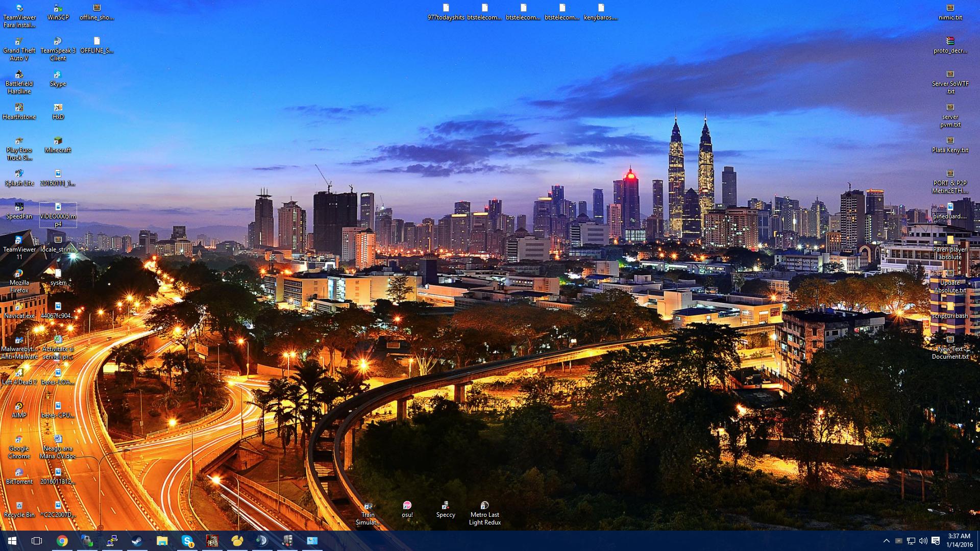Open File Explorer from the taskbar
Screen dimensions: 980x551
(x=162, y=541)
